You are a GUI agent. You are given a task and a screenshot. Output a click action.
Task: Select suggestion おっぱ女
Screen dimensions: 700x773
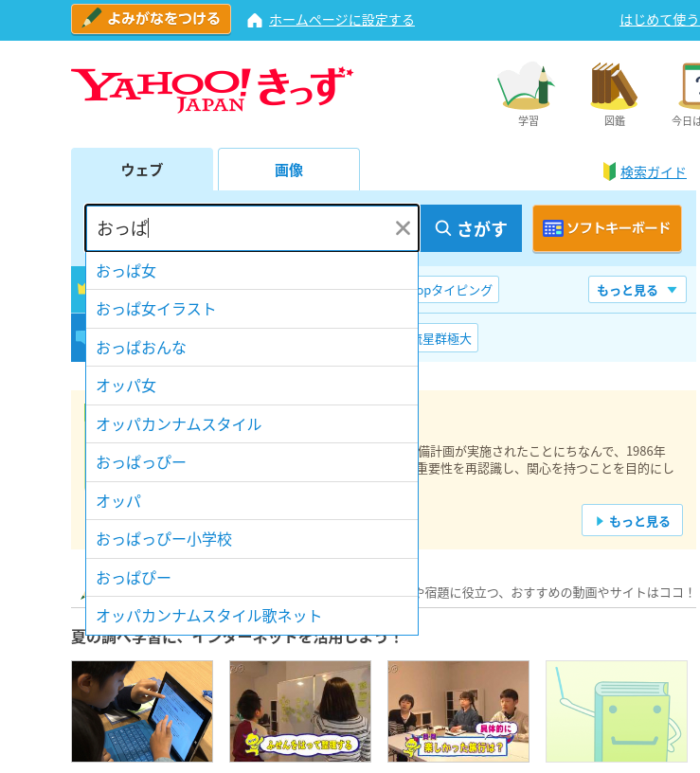[252, 271]
